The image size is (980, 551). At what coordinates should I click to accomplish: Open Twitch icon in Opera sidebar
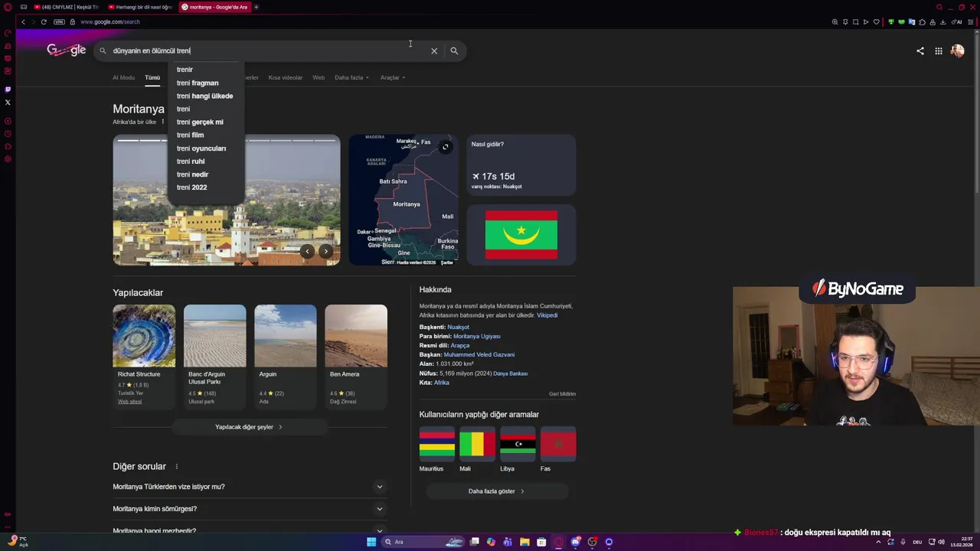(8, 90)
